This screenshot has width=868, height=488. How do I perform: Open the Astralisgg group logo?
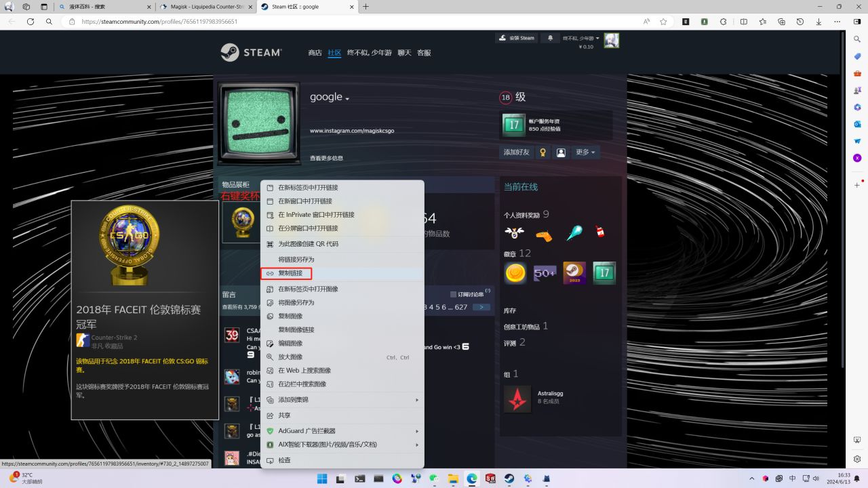point(517,399)
